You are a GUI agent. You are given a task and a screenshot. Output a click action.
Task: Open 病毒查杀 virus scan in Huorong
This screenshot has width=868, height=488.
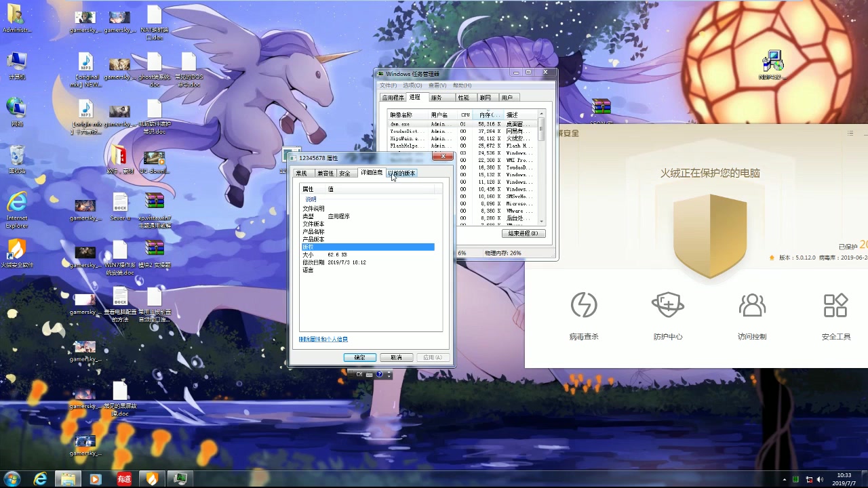(584, 315)
